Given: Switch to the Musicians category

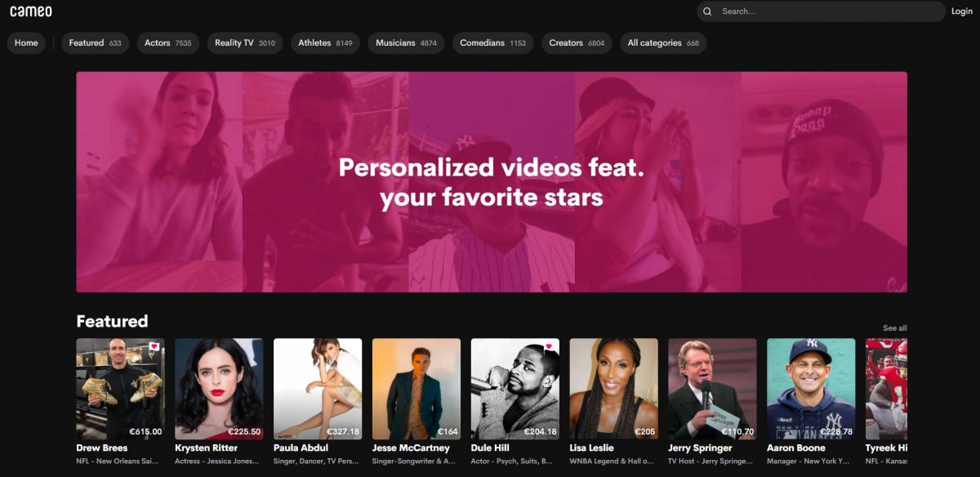Looking at the screenshot, I should [x=406, y=43].
